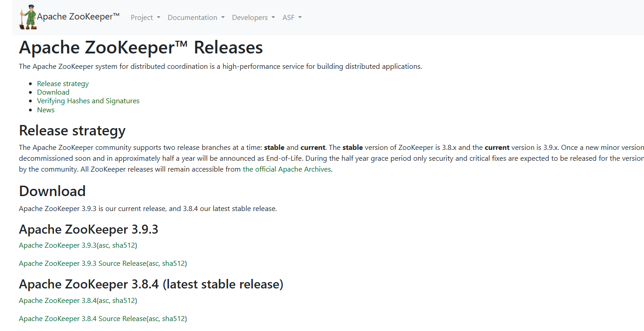Open sha512 hash for ZooKeeper 3.8.4 binary
The width and height of the screenshot is (644, 331).
124,301
